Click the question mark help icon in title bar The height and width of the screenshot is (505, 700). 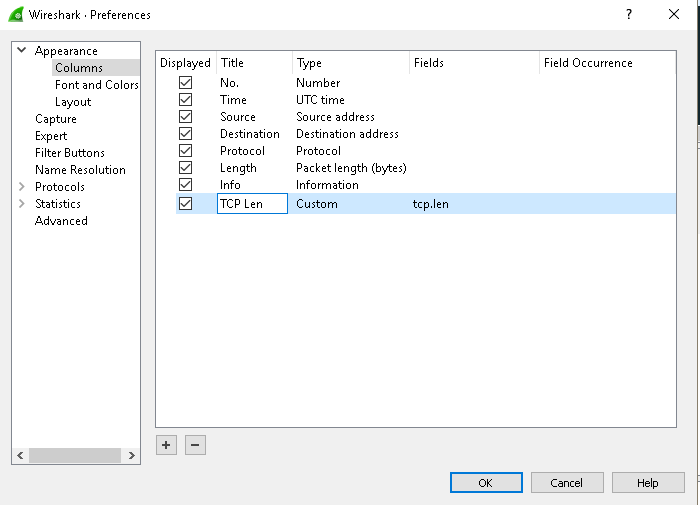(629, 14)
